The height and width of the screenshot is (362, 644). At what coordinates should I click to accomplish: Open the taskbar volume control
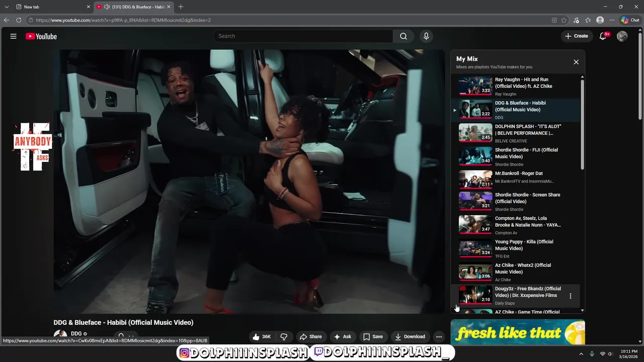[x=610, y=354]
